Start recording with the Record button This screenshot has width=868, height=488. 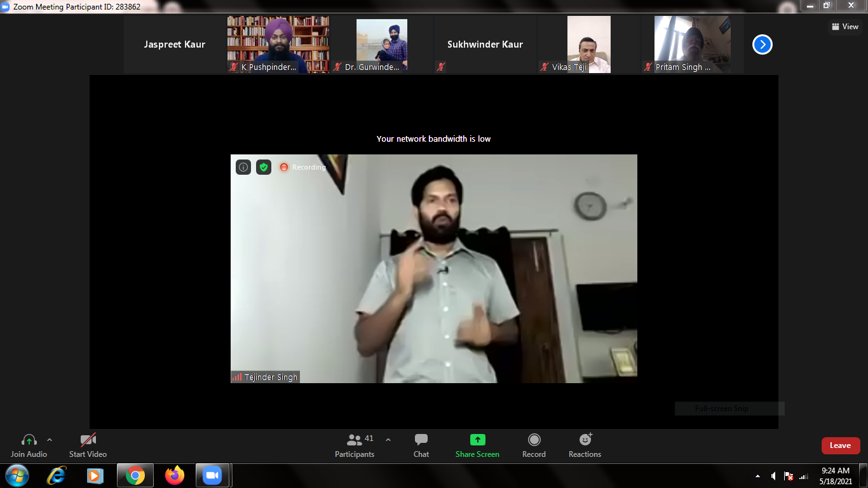coord(534,445)
